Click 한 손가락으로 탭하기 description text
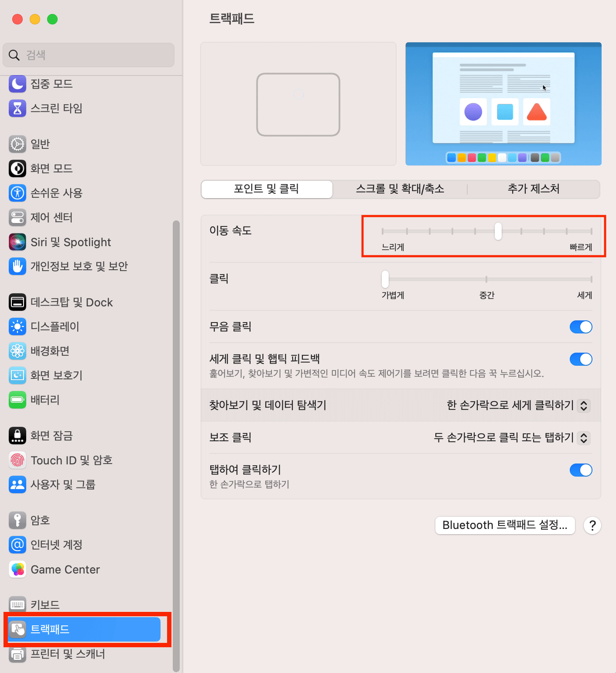The width and height of the screenshot is (616, 673). (x=249, y=484)
